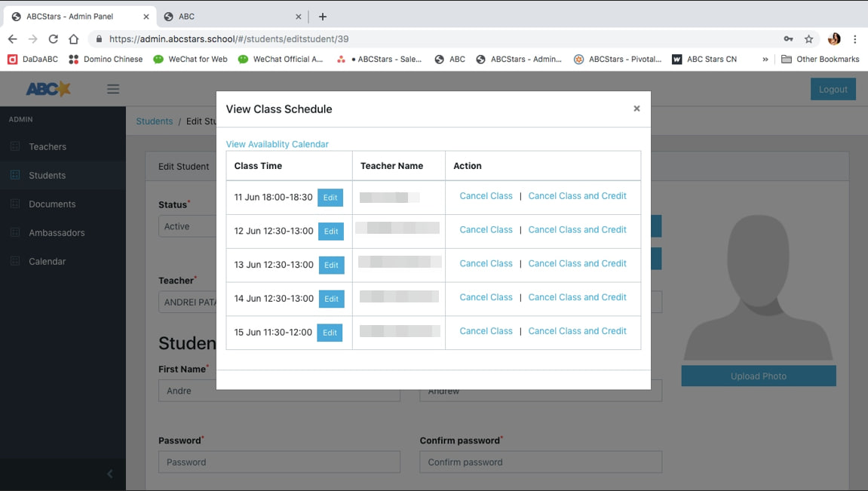The height and width of the screenshot is (491, 868).
Task: Show more bookmarks via the chevron
Action: pyautogui.click(x=765, y=60)
